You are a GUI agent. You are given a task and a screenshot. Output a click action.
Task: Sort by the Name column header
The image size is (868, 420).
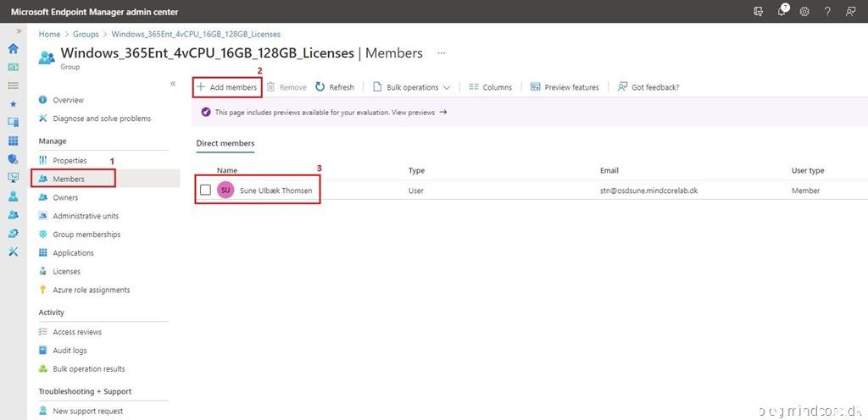tap(227, 170)
